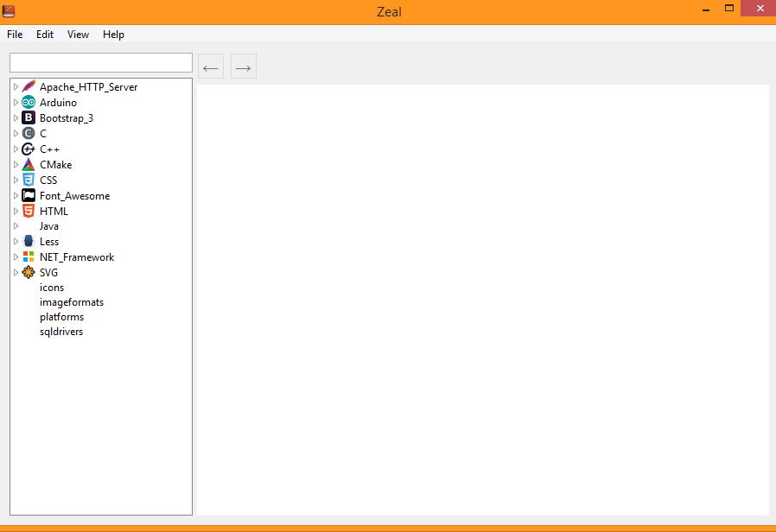Minimize the Zeal window
Viewport: 776px width, 532px height.
coord(706,9)
